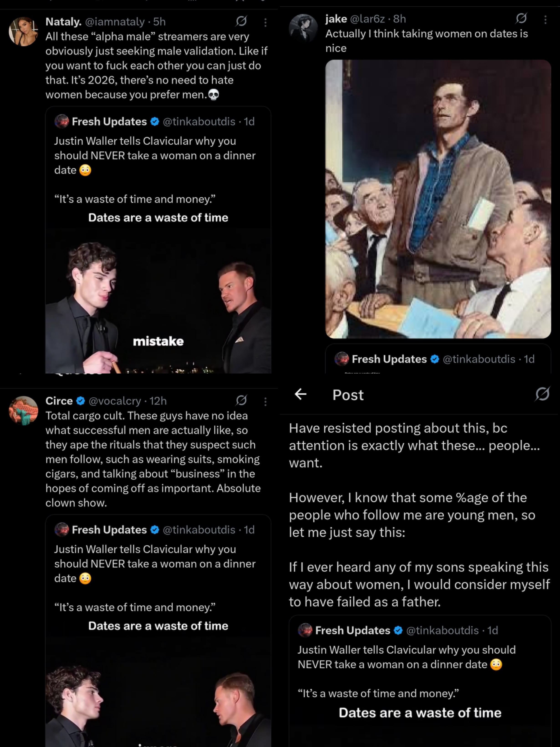
Task: Open more options on Circe's post
Action: (x=265, y=402)
